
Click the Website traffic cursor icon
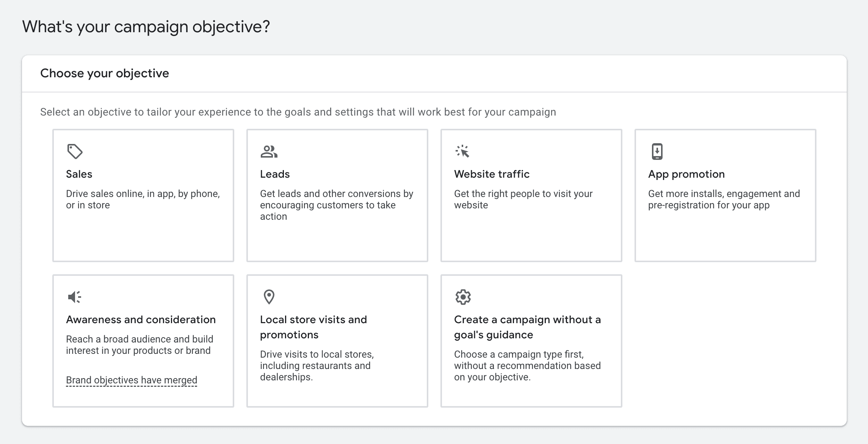pos(462,151)
